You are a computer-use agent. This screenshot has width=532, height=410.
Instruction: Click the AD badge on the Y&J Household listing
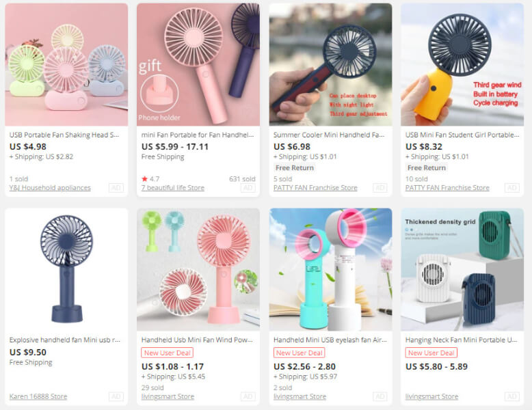[116, 188]
